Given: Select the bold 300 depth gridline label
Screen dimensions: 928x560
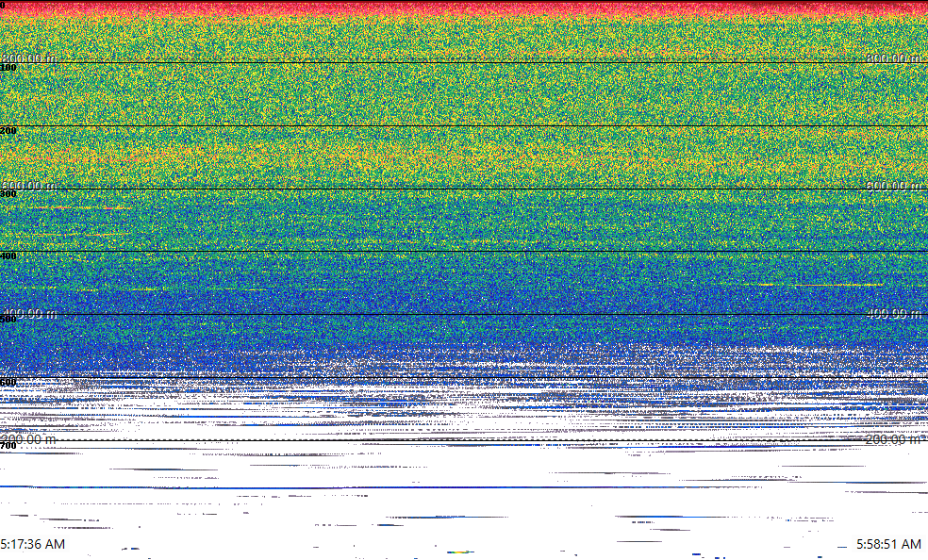Looking at the screenshot, I should (8, 194).
